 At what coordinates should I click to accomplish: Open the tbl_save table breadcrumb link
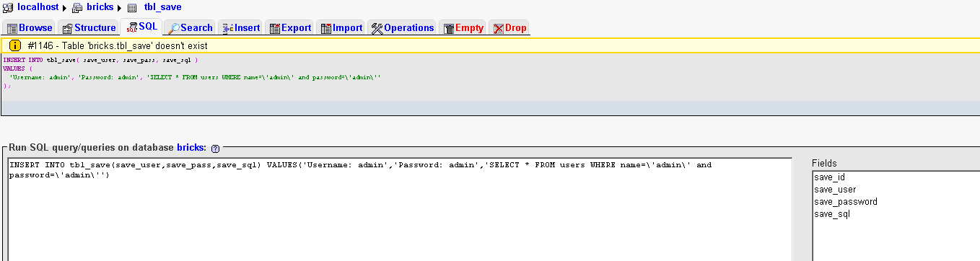[x=163, y=7]
